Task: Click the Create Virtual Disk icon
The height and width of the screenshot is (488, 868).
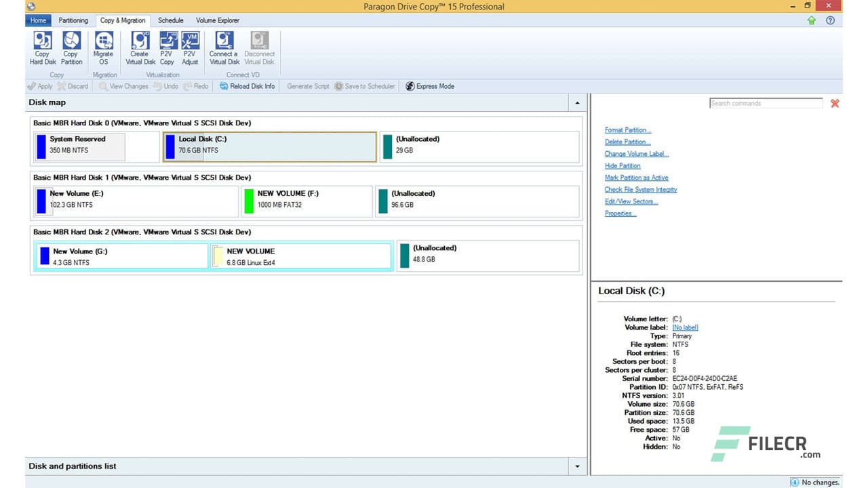Action: coord(139,47)
